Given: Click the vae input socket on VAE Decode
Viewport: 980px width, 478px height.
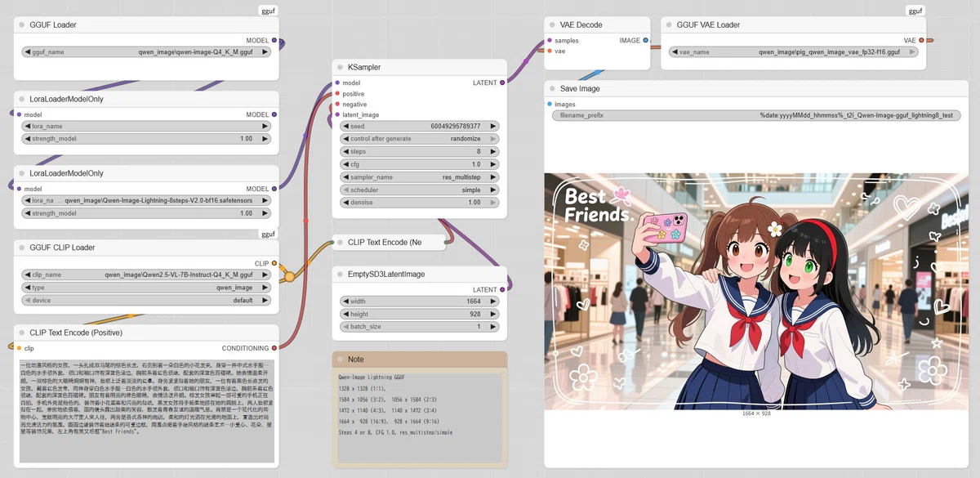Looking at the screenshot, I should tap(549, 51).
